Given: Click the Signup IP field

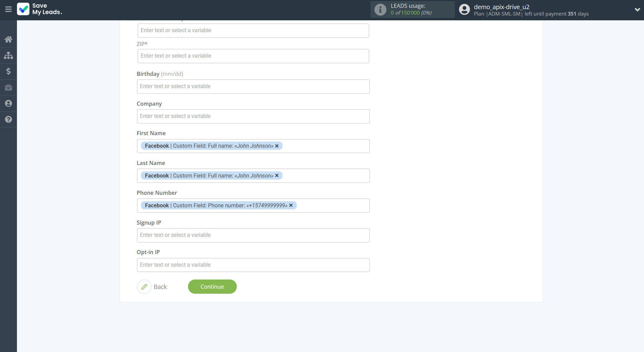Looking at the screenshot, I should click(253, 235).
